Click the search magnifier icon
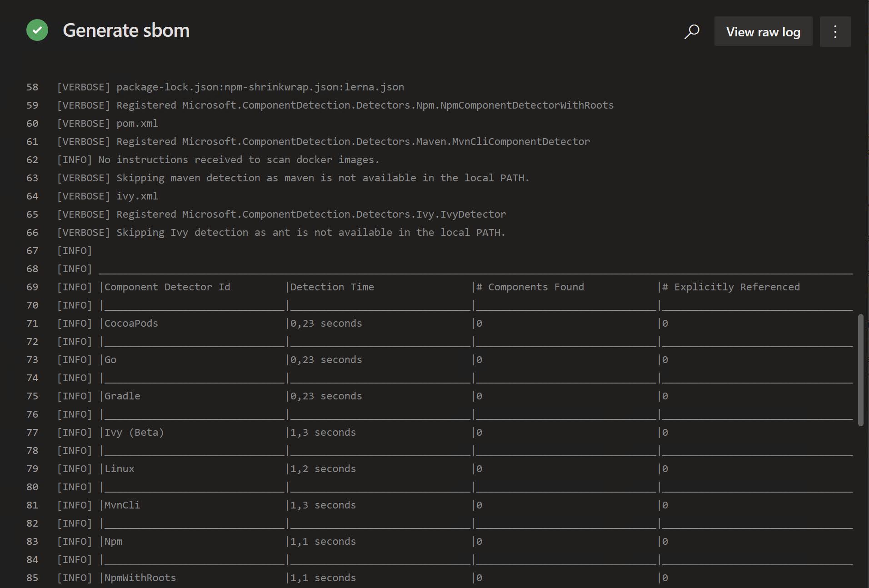869x588 pixels. tap(692, 31)
